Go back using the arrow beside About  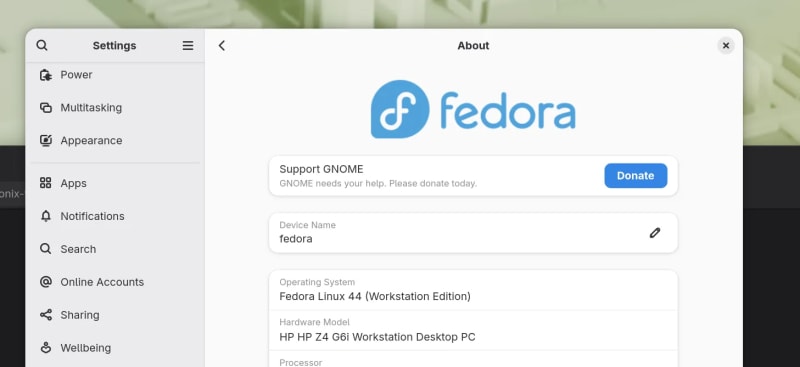(x=221, y=45)
